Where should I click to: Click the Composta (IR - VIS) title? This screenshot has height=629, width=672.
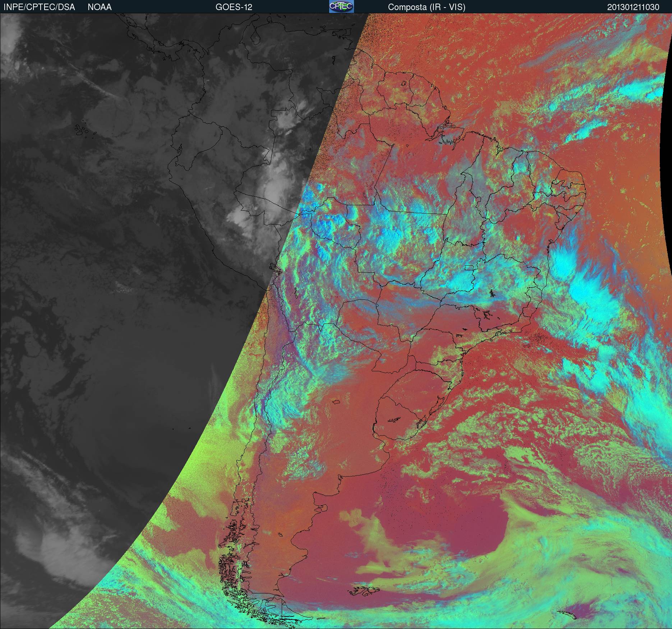point(427,7)
